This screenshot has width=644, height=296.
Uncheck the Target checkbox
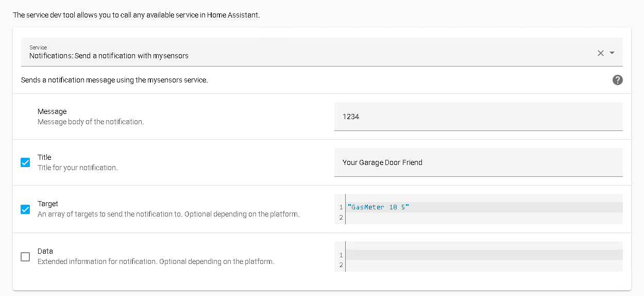pyautogui.click(x=25, y=209)
